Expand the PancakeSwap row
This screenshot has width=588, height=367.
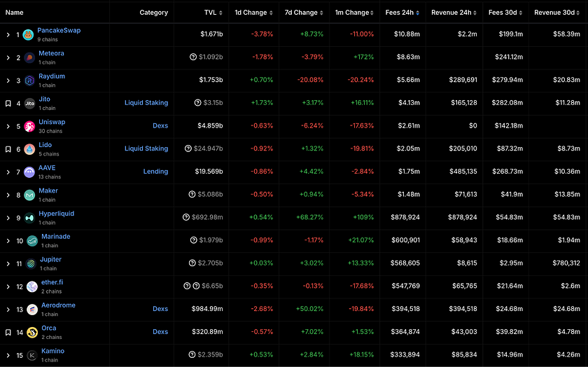click(8, 34)
